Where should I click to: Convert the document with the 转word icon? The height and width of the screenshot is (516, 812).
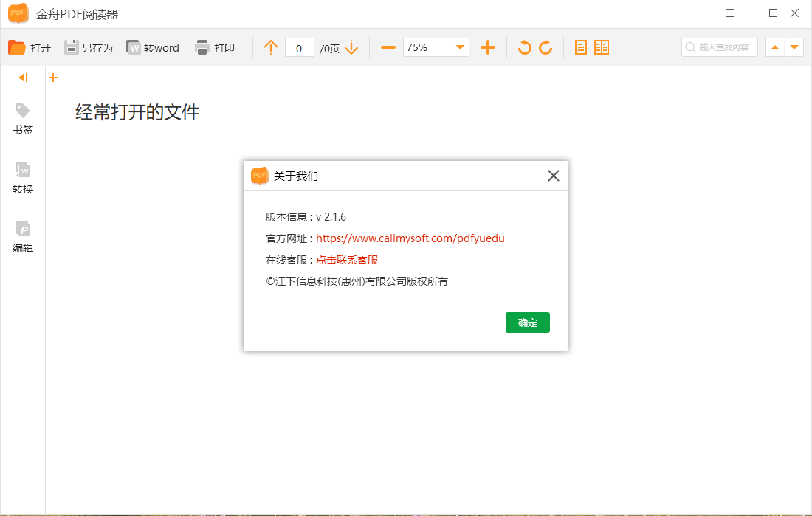[134, 47]
